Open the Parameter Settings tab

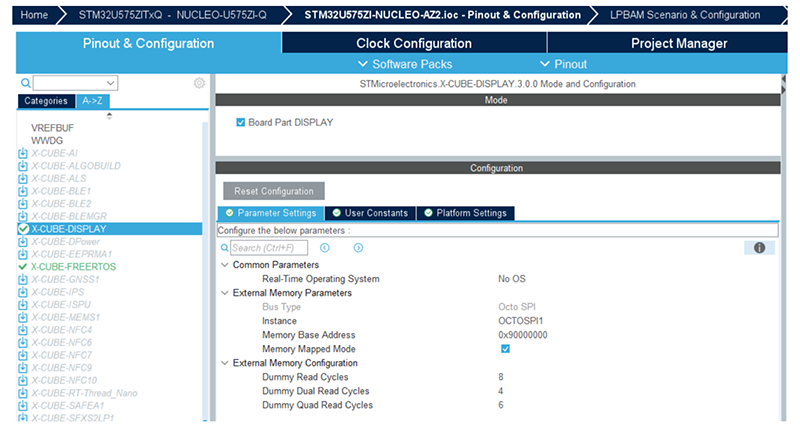271,213
